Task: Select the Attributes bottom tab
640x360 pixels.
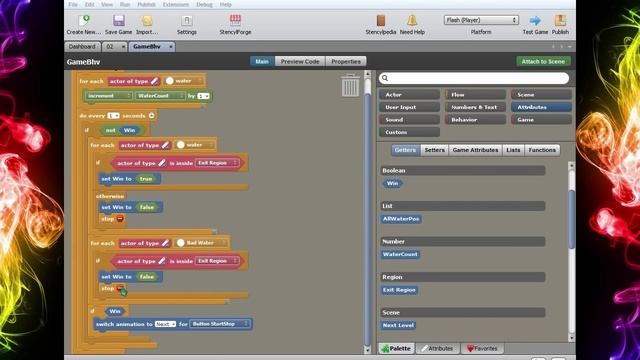Action: coord(437,348)
